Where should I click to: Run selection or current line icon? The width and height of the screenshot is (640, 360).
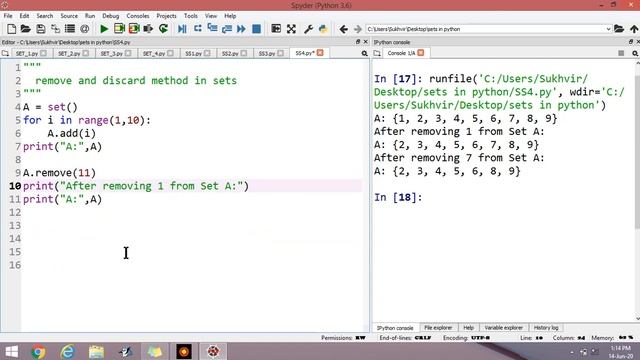pyautogui.click(x=148, y=29)
